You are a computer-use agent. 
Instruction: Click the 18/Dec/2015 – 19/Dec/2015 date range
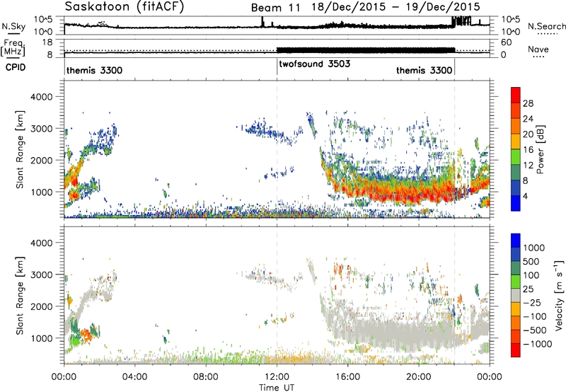click(396, 6)
